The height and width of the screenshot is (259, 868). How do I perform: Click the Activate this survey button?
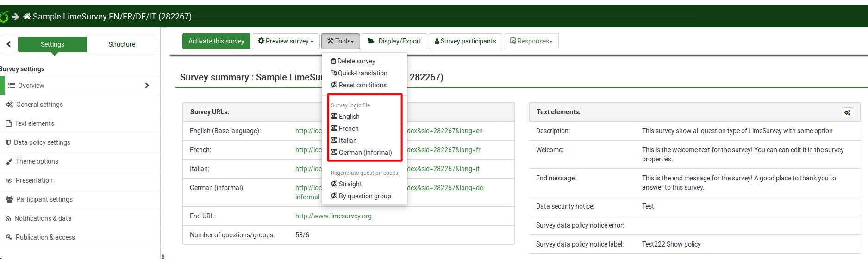(x=216, y=41)
